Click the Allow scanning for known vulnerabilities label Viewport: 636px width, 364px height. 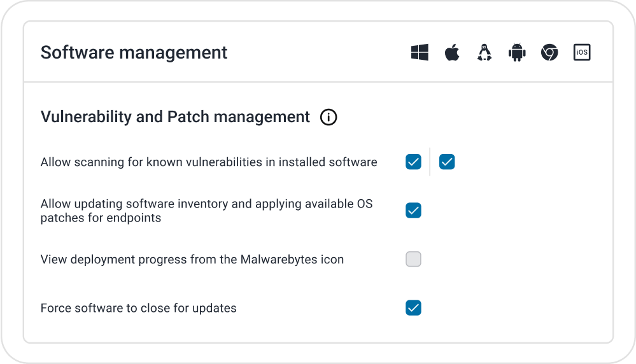click(x=209, y=162)
